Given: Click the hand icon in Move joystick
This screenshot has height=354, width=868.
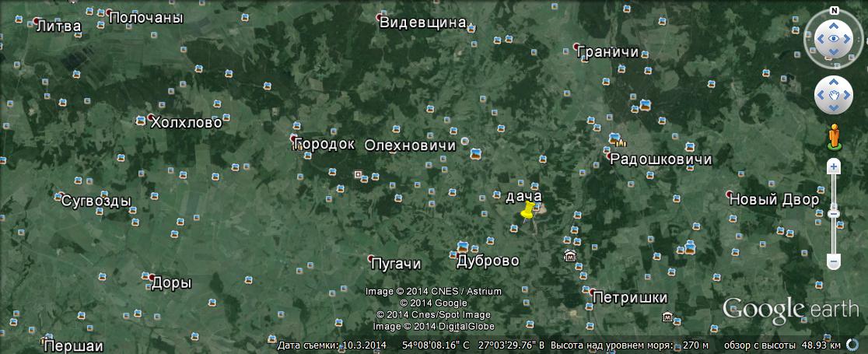Looking at the screenshot, I should [833, 96].
